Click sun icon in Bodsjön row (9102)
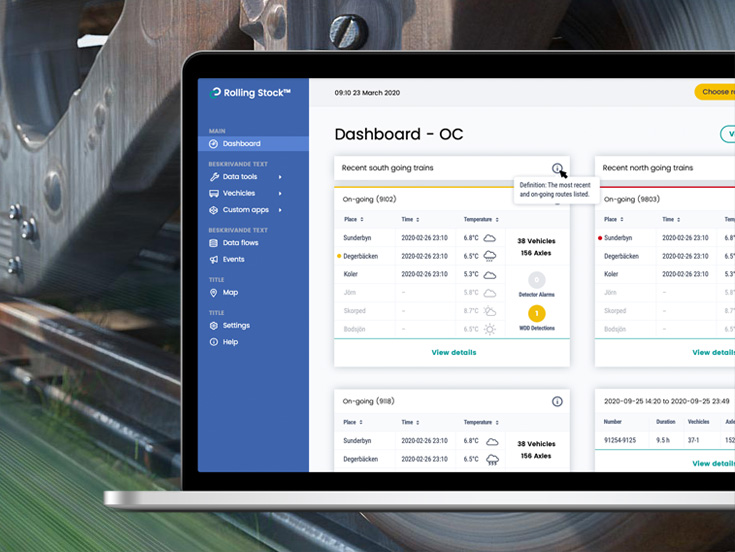 coord(489,329)
